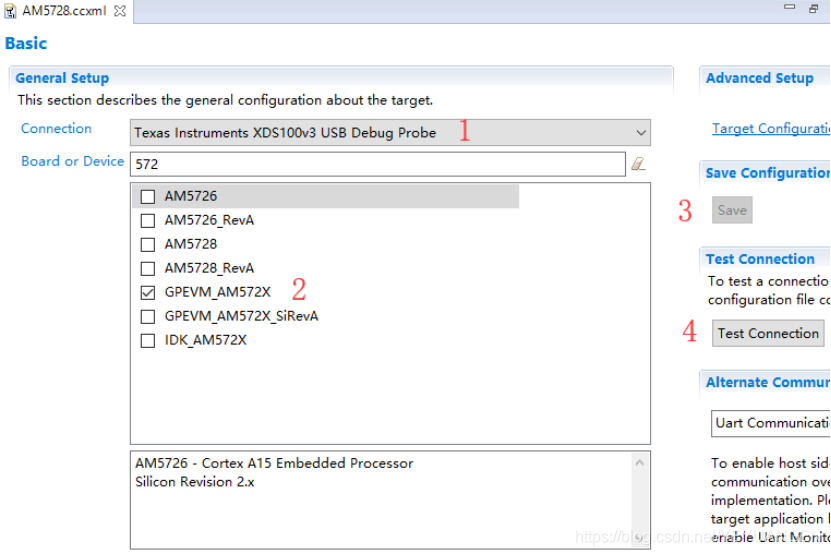The height and width of the screenshot is (555, 831).
Task: Close the AM5728.ccxml editor tab
Action: tap(120, 11)
